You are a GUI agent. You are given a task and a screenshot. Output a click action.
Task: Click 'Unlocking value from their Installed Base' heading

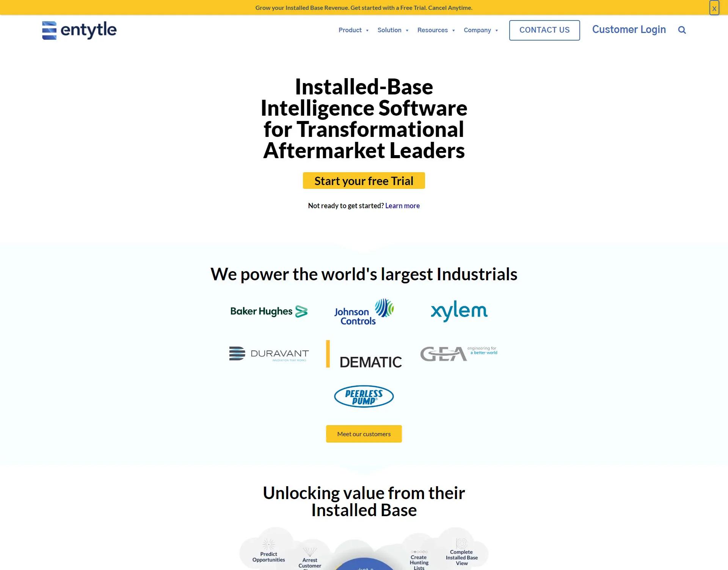(364, 501)
